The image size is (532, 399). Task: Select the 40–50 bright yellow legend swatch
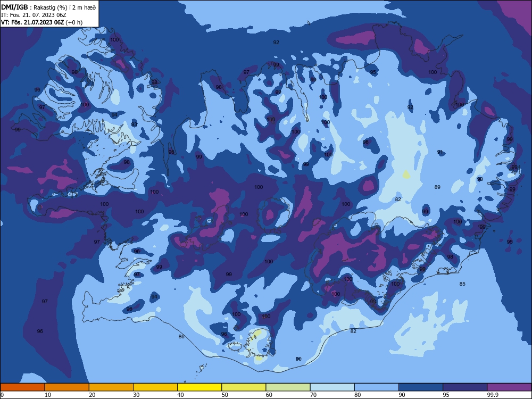pos(199,387)
